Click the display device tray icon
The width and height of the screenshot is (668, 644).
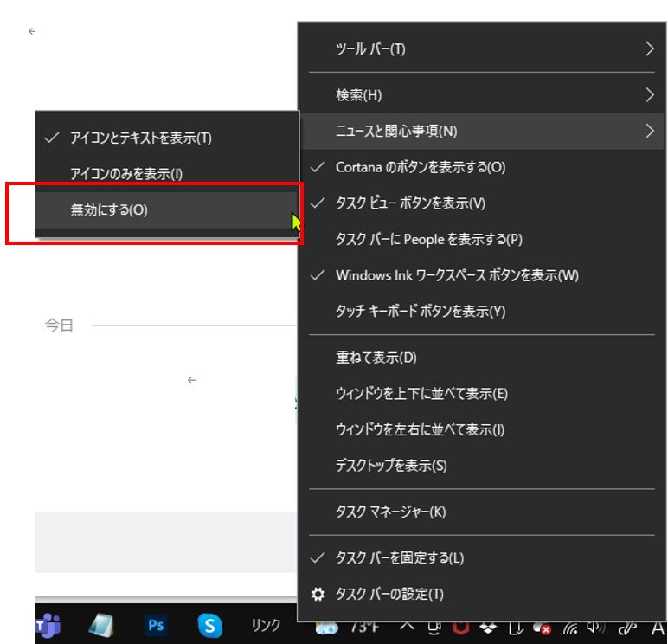click(434, 628)
